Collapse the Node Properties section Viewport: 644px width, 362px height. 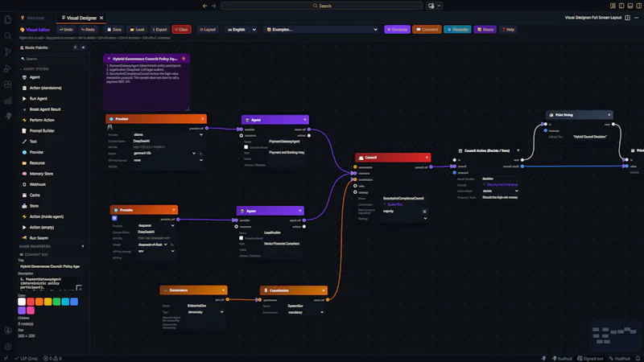(x=83, y=246)
